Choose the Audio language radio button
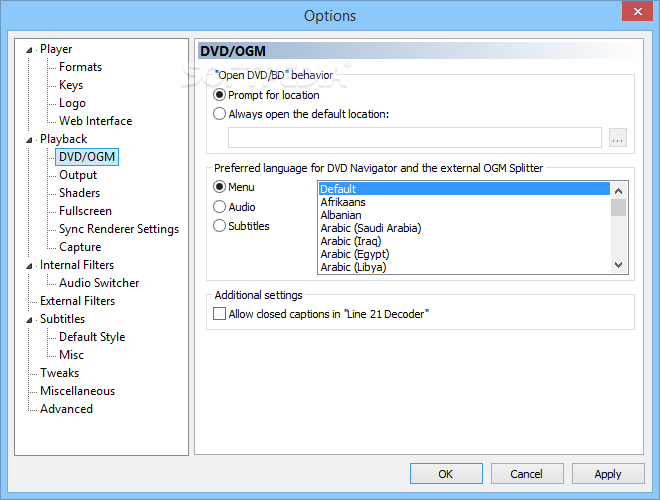Viewport: 660px width, 500px height. tap(219, 207)
